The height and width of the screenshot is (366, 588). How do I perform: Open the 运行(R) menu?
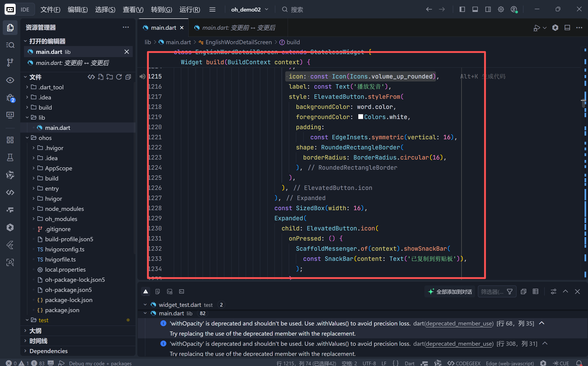(190, 9)
